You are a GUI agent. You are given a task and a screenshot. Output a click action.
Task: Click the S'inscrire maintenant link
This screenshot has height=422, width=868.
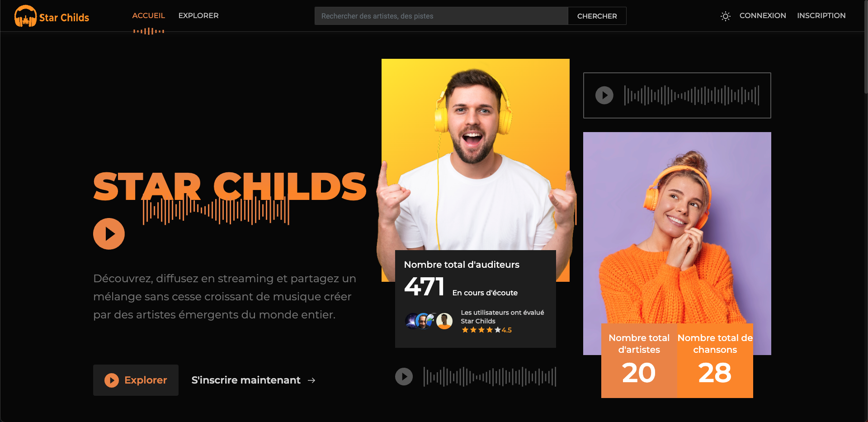point(246,380)
